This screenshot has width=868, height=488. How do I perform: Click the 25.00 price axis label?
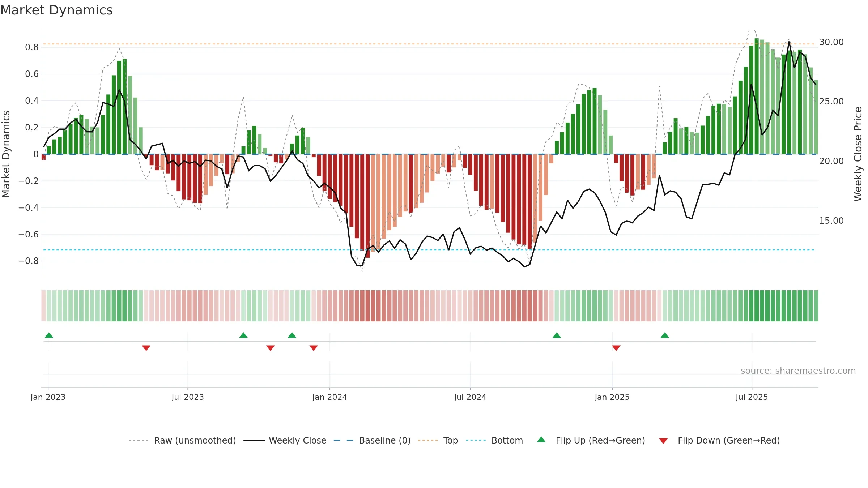831,102
